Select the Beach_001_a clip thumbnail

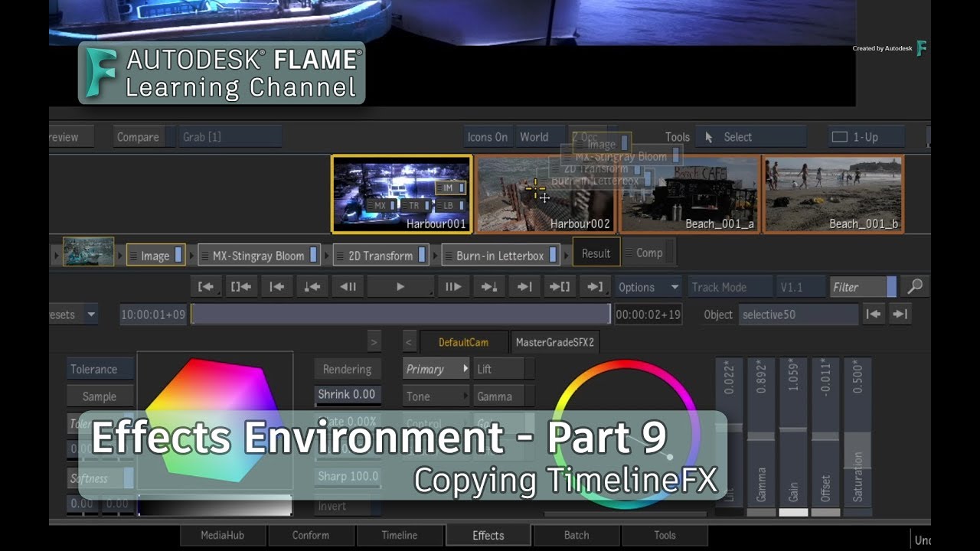689,194
